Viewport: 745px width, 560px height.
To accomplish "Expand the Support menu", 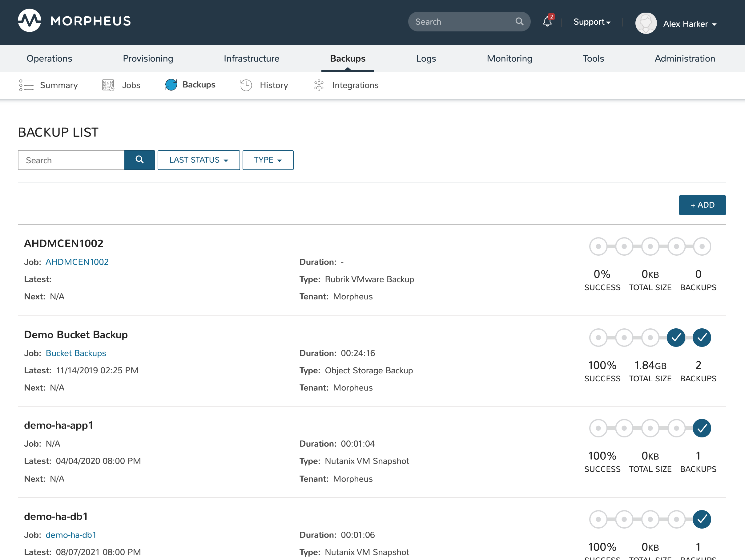I will click(x=592, y=22).
